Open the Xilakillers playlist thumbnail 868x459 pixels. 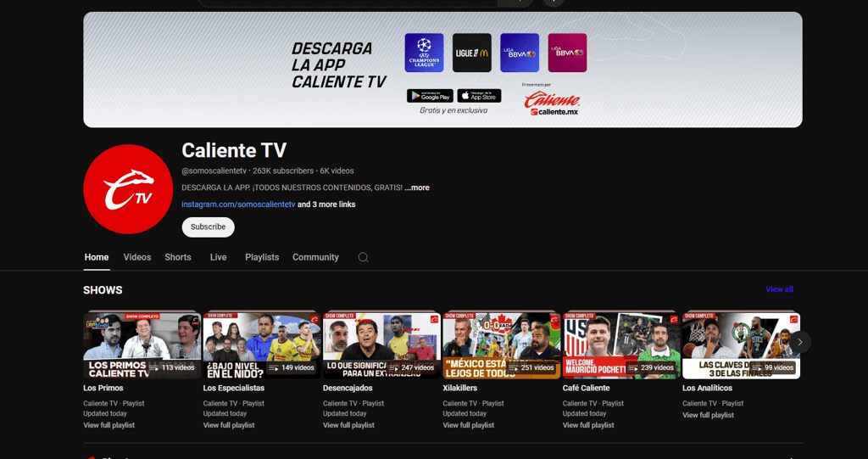pos(502,344)
